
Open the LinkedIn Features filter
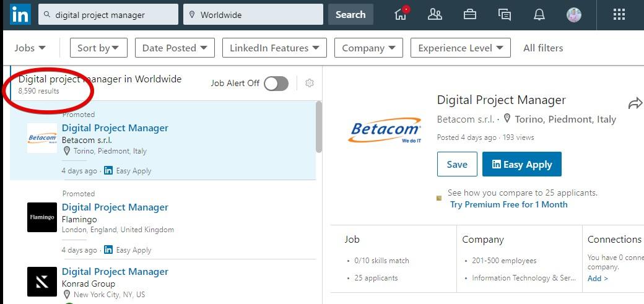click(x=274, y=48)
